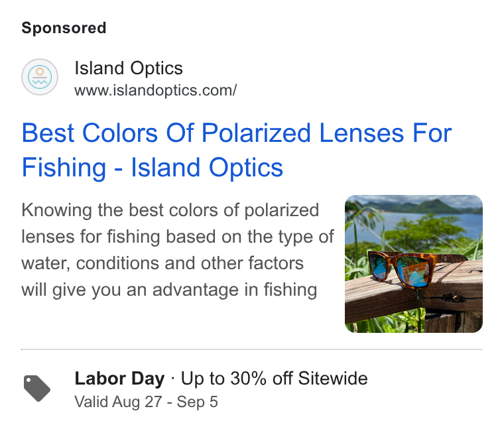
Task: Click 'water, conditions and other factors' text line
Action: coord(162,263)
